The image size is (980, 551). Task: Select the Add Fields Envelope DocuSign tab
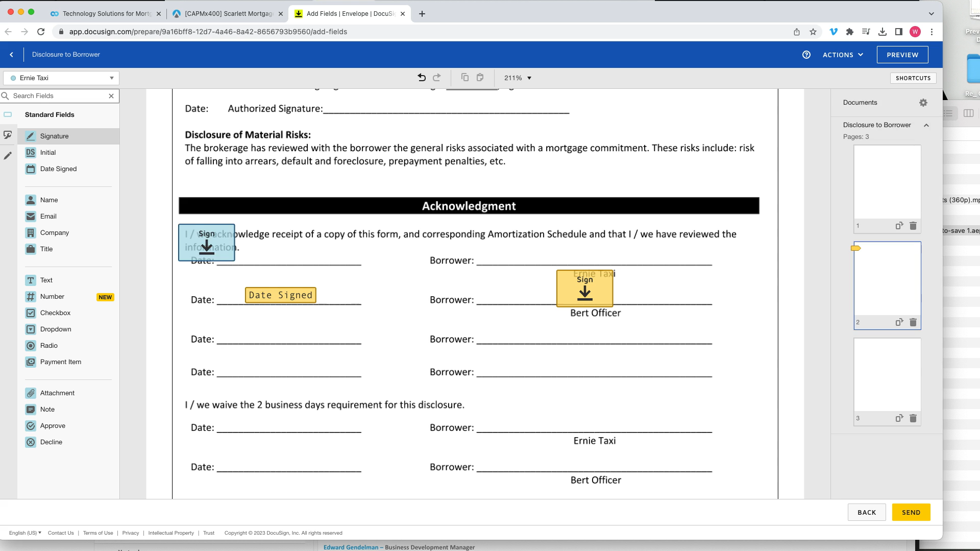click(x=350, y=14)
